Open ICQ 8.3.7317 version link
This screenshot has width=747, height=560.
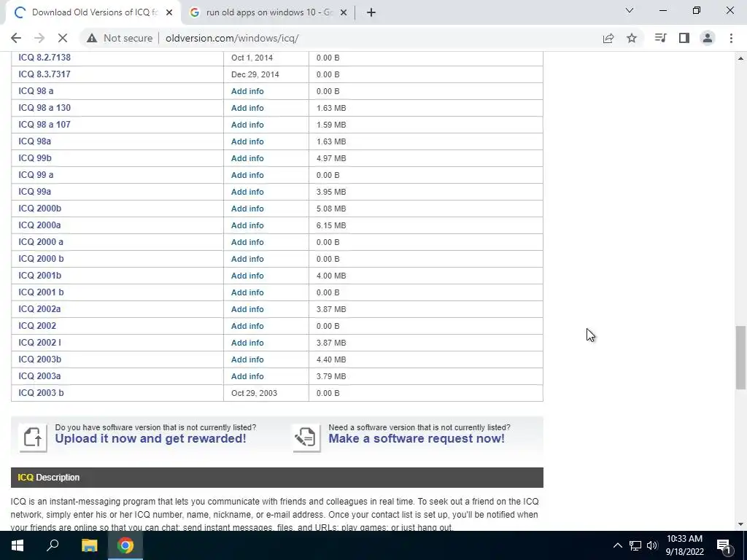click(x=44, y=74)
